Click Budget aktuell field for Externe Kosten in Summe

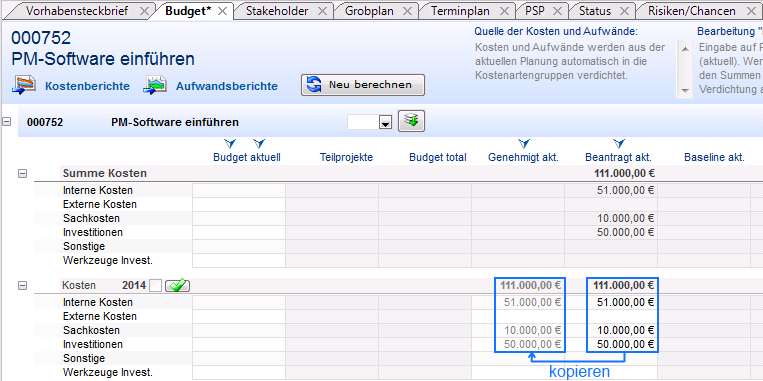[239, 204]
